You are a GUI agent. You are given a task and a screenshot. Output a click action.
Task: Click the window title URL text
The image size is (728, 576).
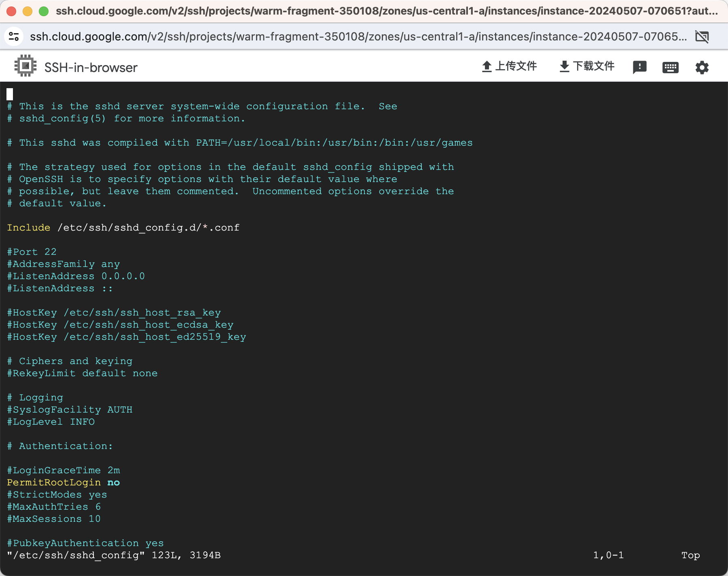tap(387, 11)
